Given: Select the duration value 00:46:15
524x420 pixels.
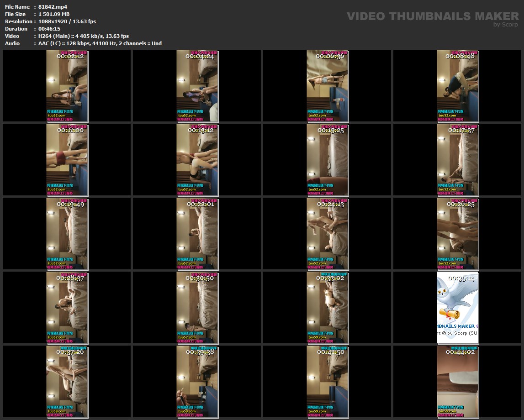Looking at the screenshot, I should [49, 29].
